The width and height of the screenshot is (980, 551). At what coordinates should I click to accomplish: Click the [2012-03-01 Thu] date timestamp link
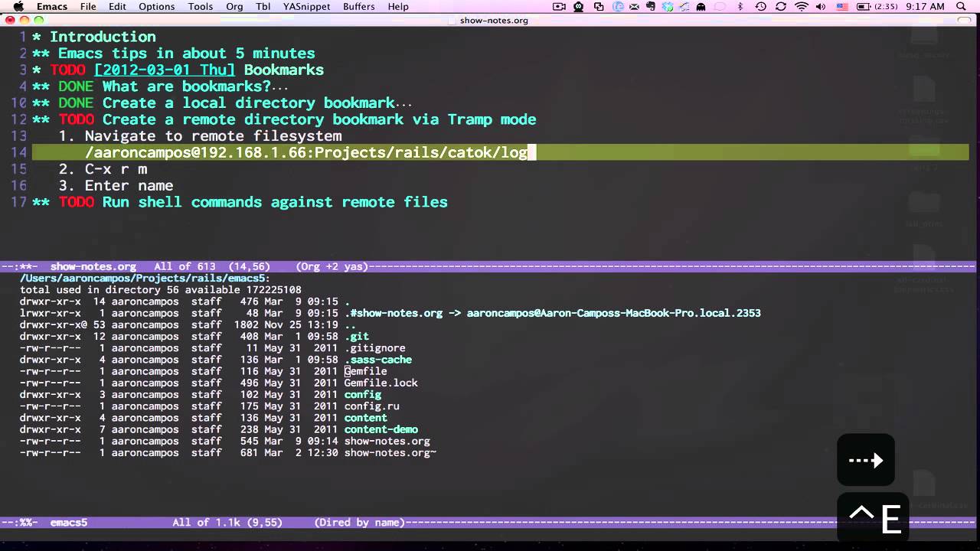pos(165,70)
